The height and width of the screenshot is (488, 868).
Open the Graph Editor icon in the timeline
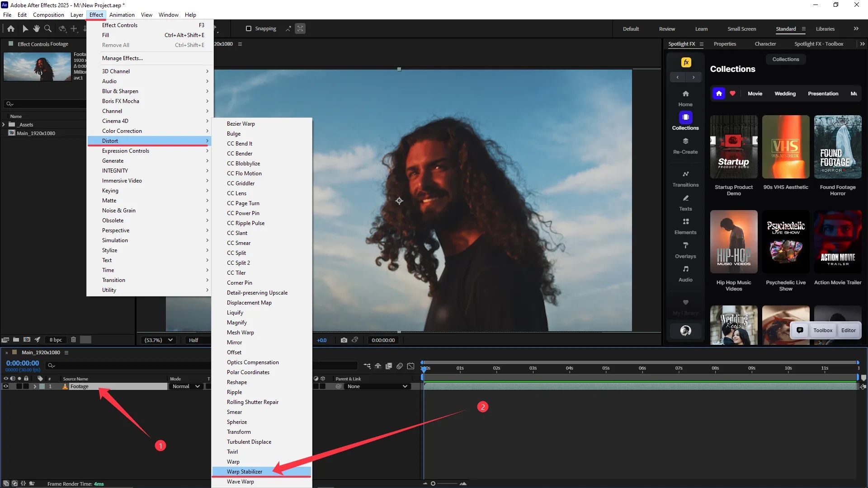(x=410, y=366)
